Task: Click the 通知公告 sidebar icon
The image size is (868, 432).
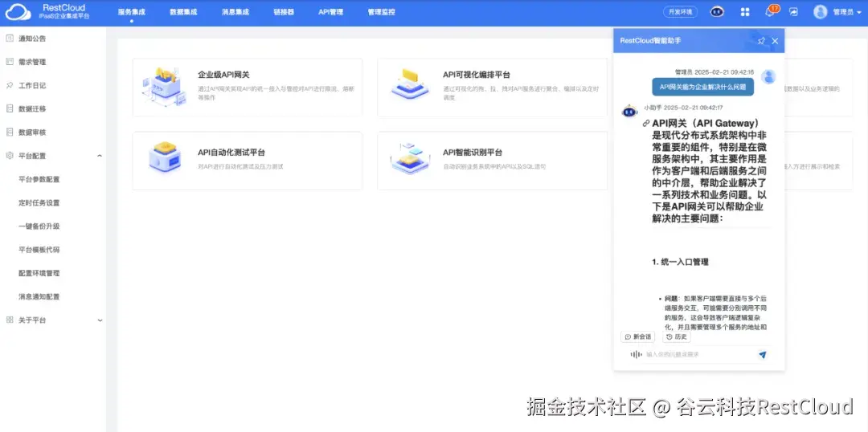Action: tap(10, 39)
